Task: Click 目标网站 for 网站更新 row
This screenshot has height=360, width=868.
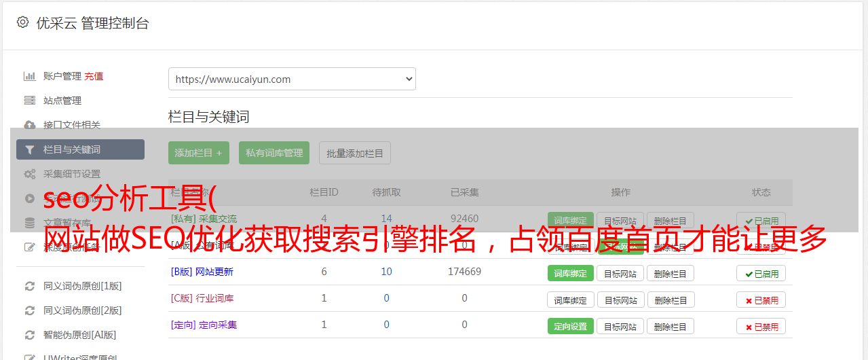Action: 620,273
